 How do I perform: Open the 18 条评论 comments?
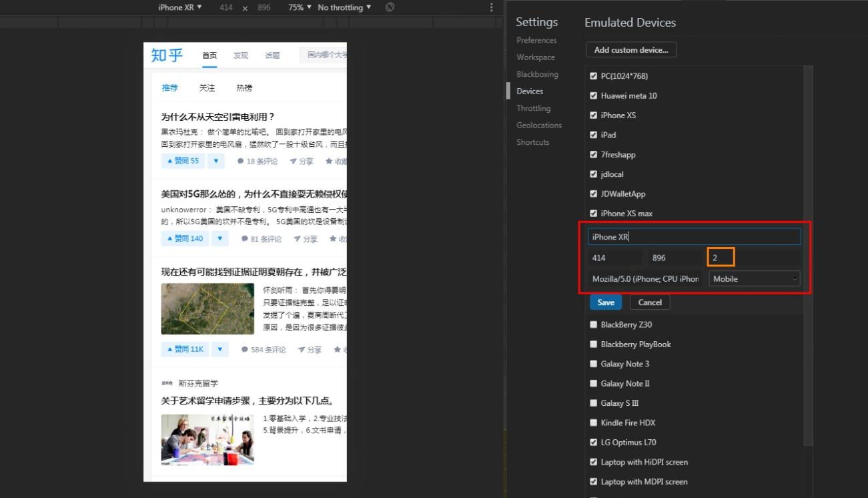(x=258, y=162)
